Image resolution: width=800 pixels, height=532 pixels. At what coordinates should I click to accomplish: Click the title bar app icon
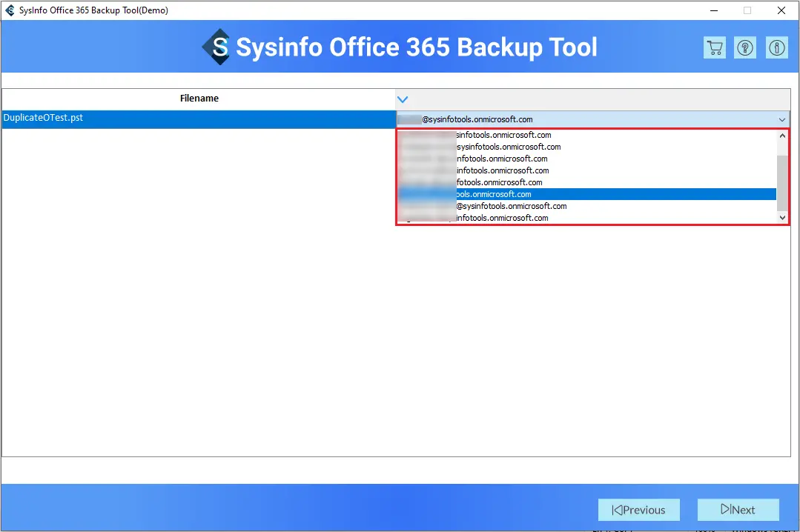10,10
